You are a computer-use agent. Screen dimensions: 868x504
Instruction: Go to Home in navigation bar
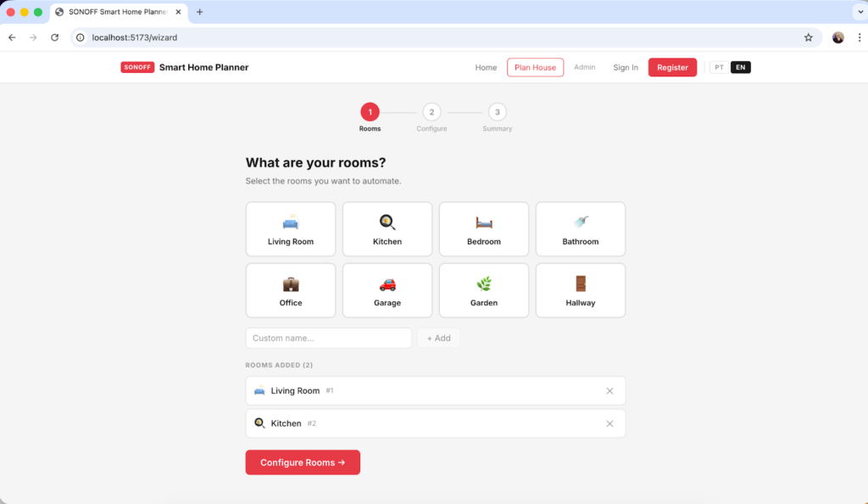(486, 67)
